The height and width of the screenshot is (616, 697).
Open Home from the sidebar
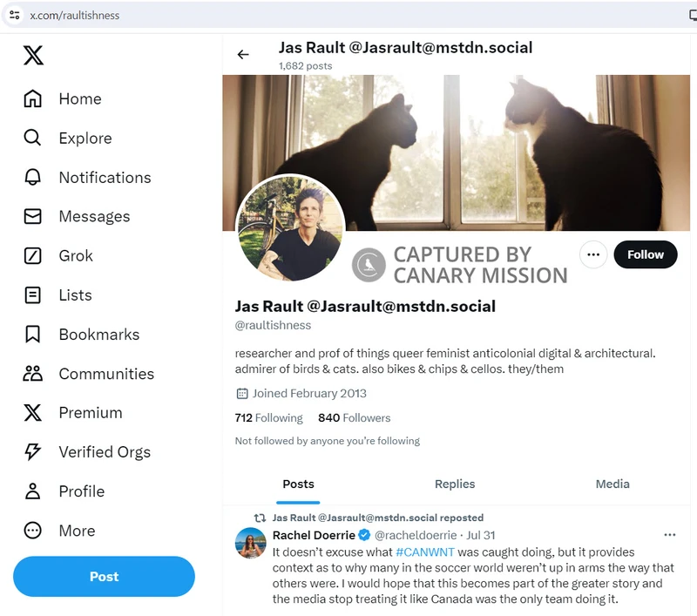62,98
